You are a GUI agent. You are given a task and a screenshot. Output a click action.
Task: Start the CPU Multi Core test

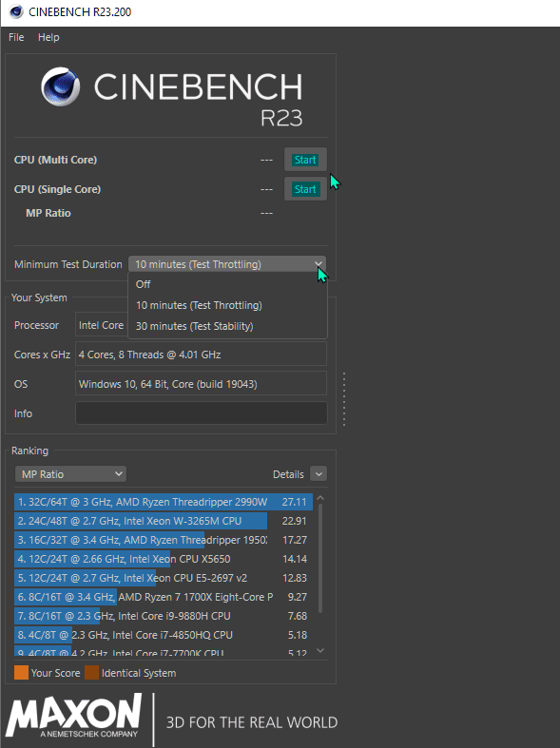point(305,160)
